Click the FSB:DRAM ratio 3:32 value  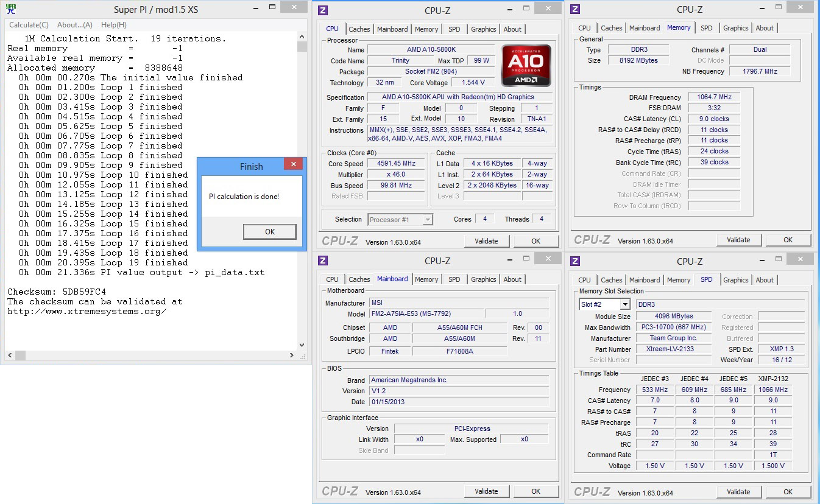[x=714, y=108]
